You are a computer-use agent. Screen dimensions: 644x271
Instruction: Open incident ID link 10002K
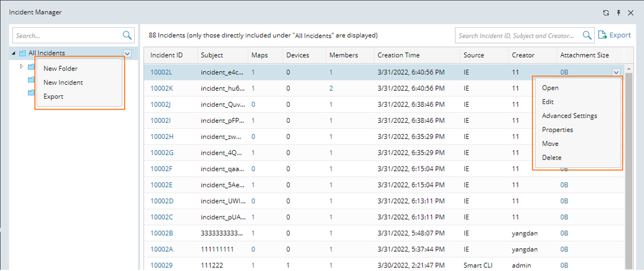[x=161, y=88]
